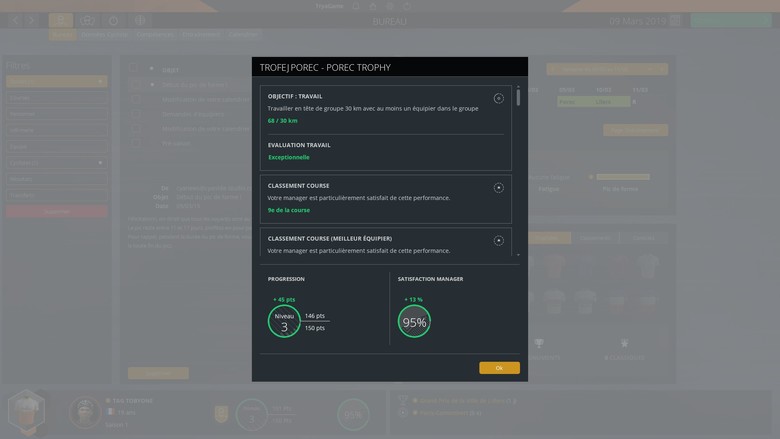The width and height of the screenshot is (780, 439).
Task: Click the star icon on Classement Course card
Action: pyautogui.click(x=499, y=188)
